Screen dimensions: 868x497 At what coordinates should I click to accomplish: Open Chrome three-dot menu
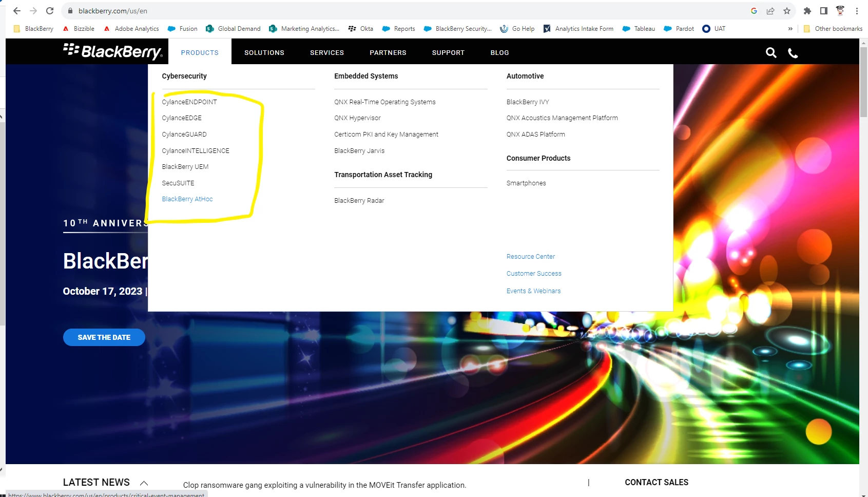click(857, 11)
